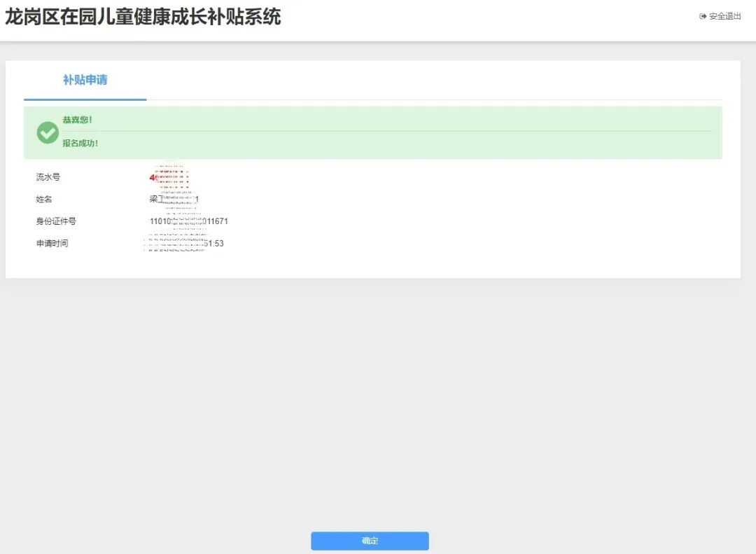Click the blue underline beneath the 补贴申请 tab
This screenshot has width=756, height=554.
click(x=85, y=99)
